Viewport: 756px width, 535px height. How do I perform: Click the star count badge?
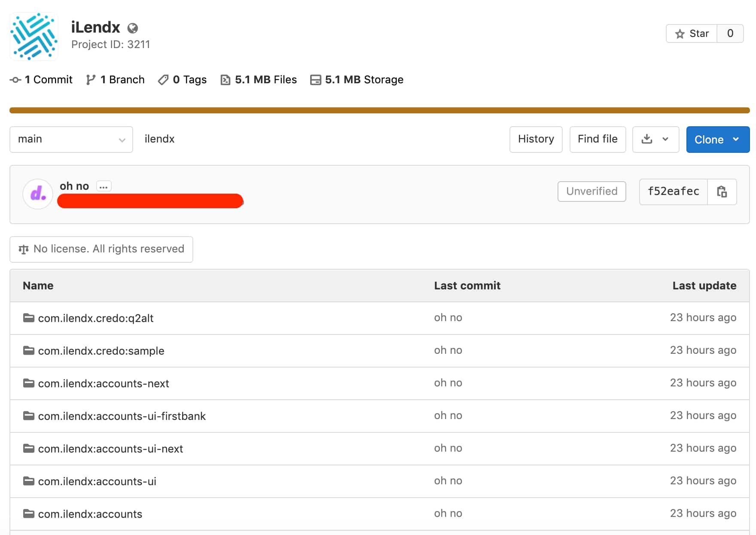(x=730, y=33)
